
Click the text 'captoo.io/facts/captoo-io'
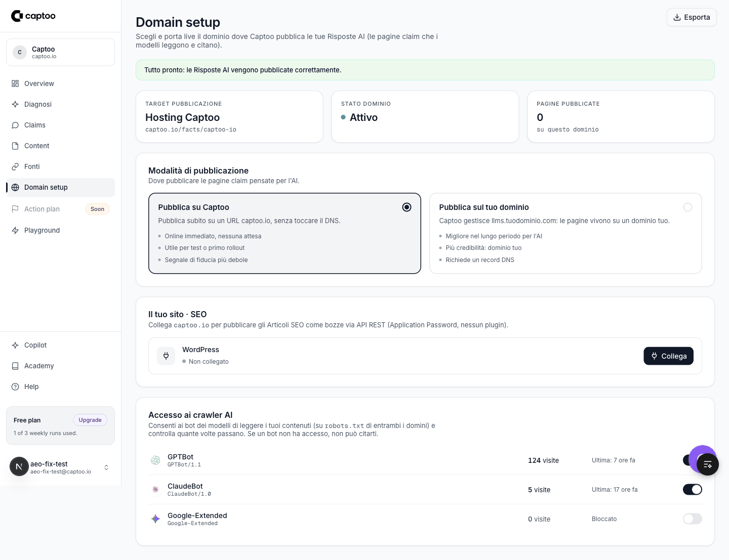coord(191,130)
